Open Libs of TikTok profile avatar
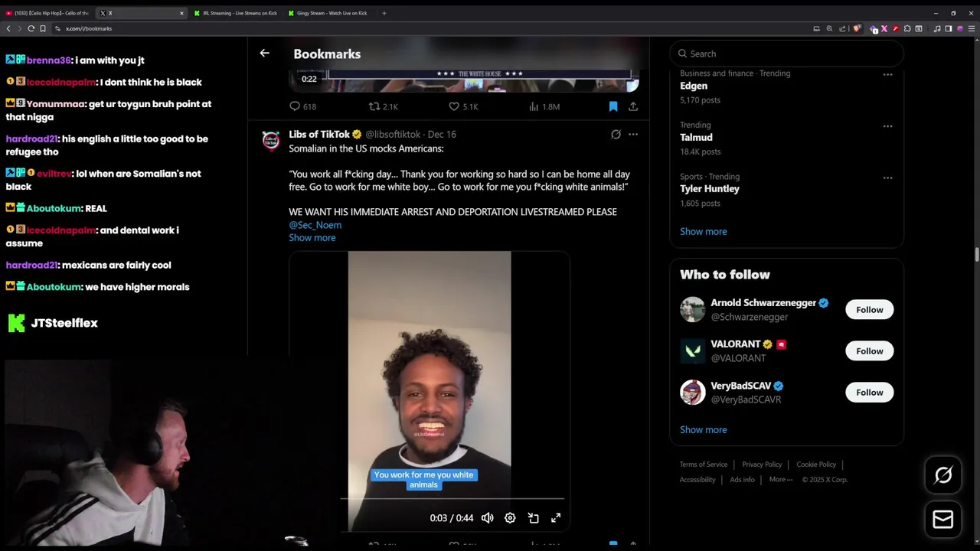This screenshot has height=551, width=980. (x=271, y=141)
